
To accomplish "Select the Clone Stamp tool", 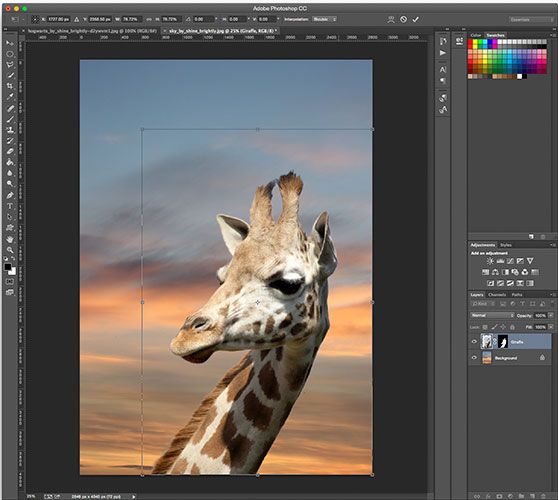I will coord(10,130).
